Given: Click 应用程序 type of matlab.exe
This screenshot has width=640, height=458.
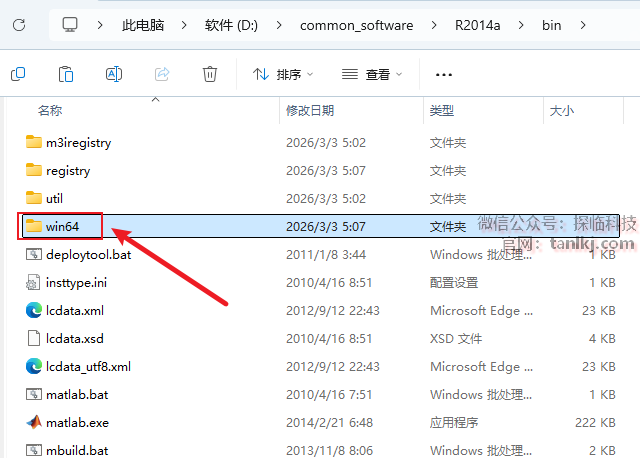Looking at the screenshot, I should [x=453, y=422].
